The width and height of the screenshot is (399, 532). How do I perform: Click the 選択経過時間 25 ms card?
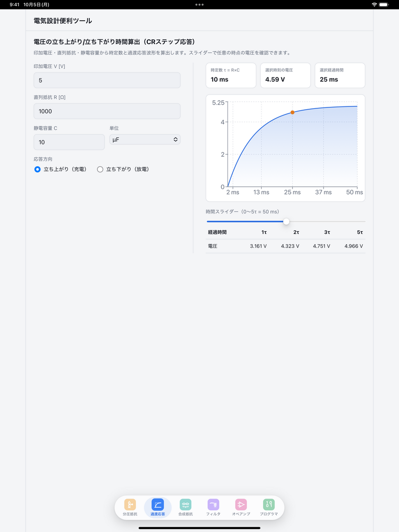coord(340,76)
